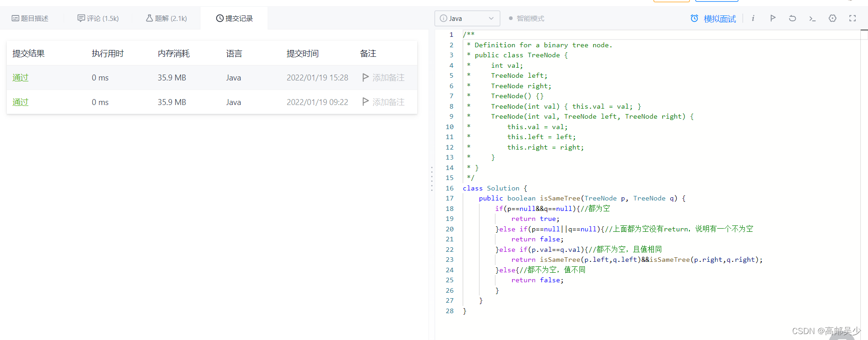
Task: Click the flag icon in the 15:28 row
Action: [365, 77]
